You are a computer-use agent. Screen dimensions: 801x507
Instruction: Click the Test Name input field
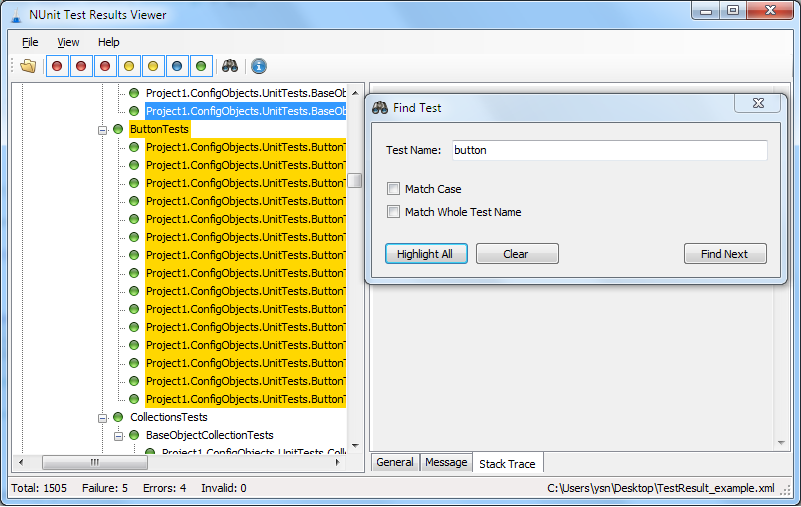tap(609, 150)
